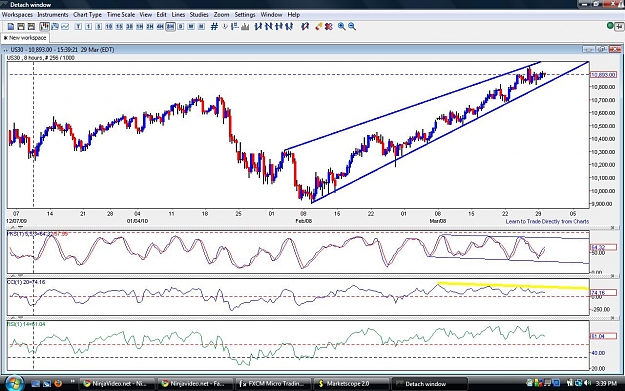
Task: Expand the taskbar quick launch chevron
Action: [73, 382]
